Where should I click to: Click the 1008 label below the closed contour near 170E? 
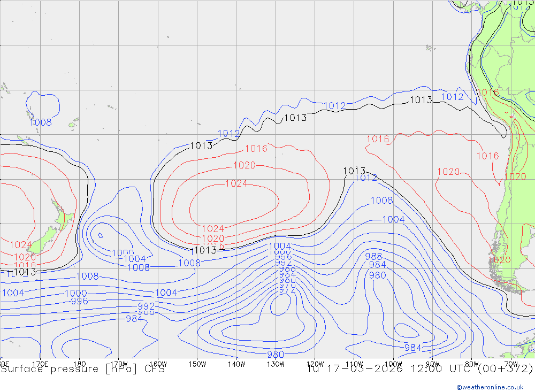(x=41, y=122)
